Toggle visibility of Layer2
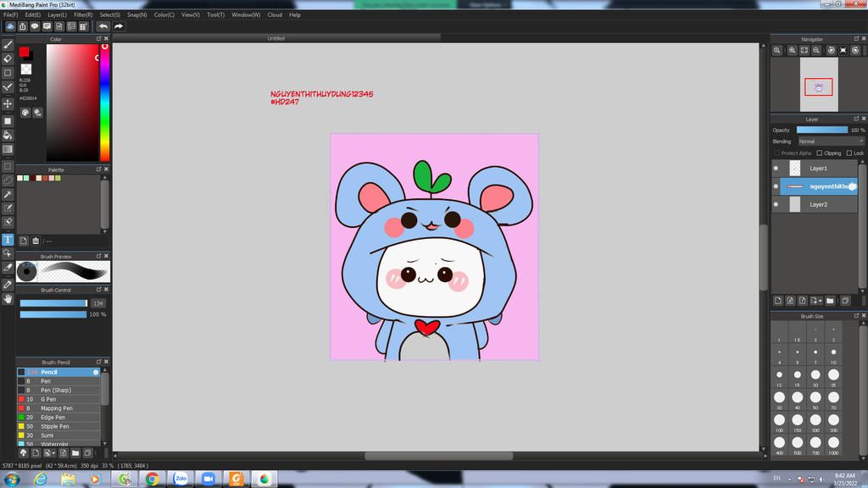The height and width of the screenshot is (488, 868). [776, 205]
